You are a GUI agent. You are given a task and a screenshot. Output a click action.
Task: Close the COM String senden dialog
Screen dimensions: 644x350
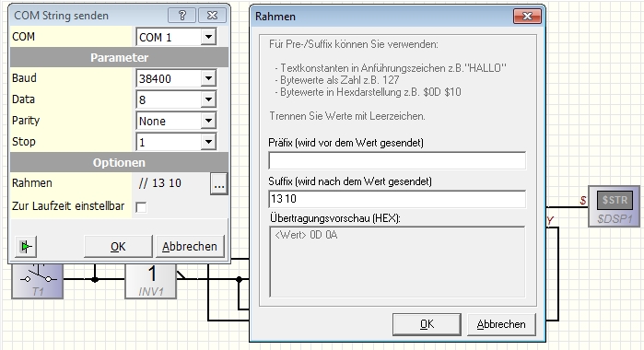click(212, 16)
